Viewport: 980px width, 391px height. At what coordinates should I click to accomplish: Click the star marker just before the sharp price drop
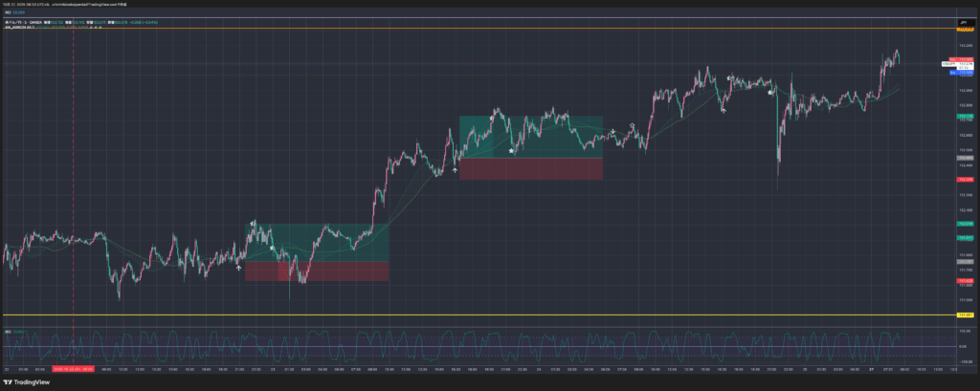point(771,93)
